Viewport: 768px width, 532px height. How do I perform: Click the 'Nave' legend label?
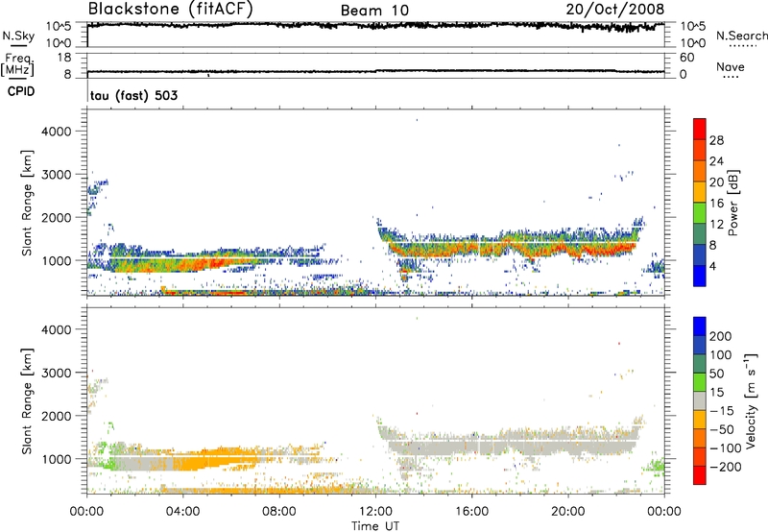(731, 66)
